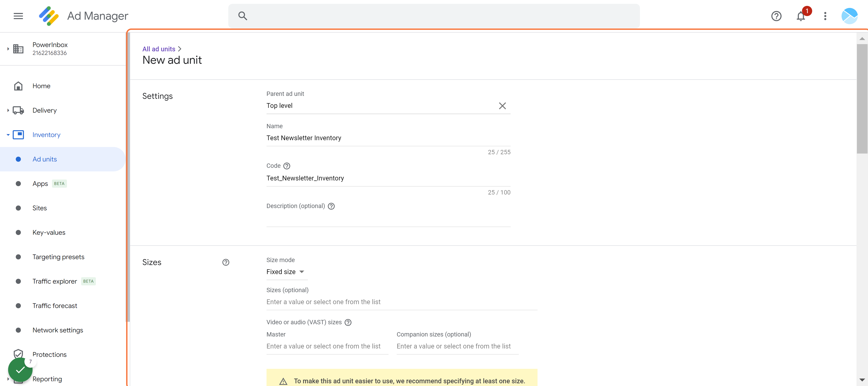868x386 pixels.
Task: Open Traffic forecast in sidebar
Action: click(63, 306)
